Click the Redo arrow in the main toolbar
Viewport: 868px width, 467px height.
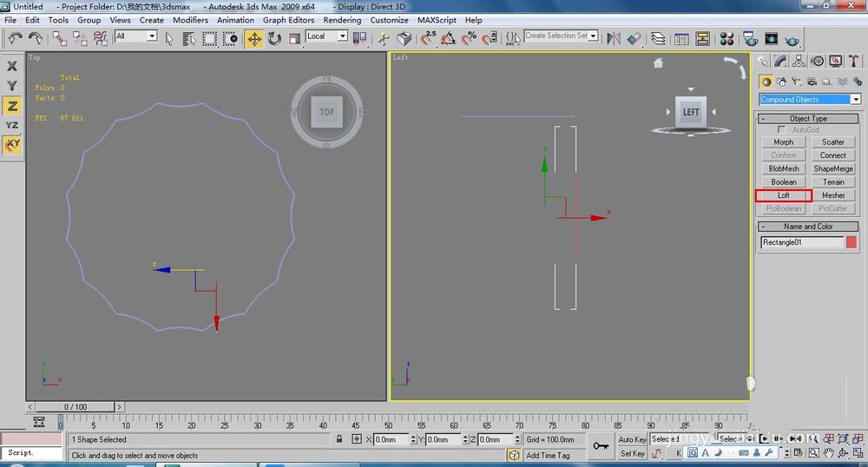(x=36, y=38)
